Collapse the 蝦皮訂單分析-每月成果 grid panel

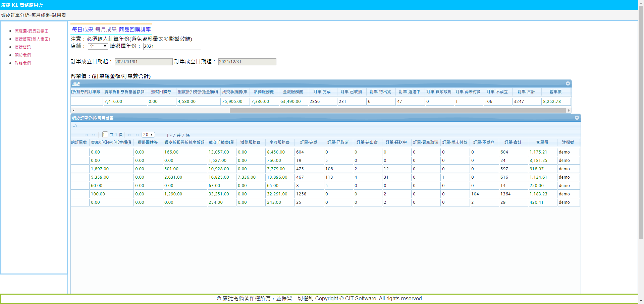coord(577,118)
